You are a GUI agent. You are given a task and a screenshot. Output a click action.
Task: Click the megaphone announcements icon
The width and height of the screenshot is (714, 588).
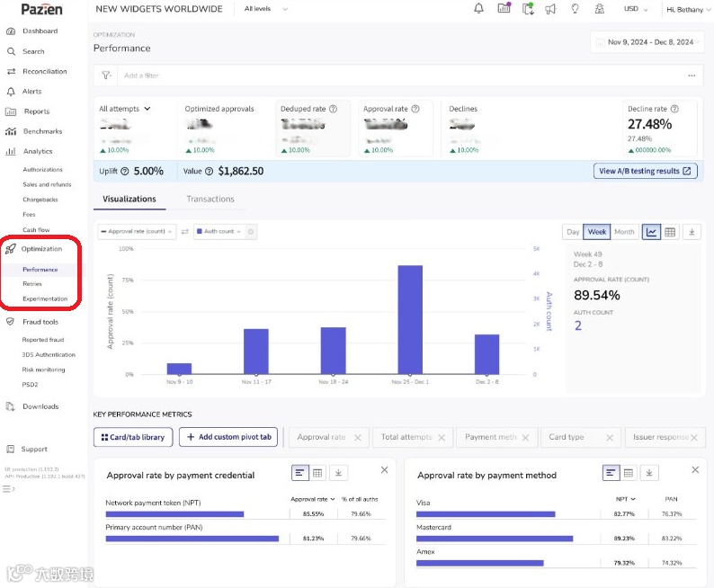(x=551, y=9)
